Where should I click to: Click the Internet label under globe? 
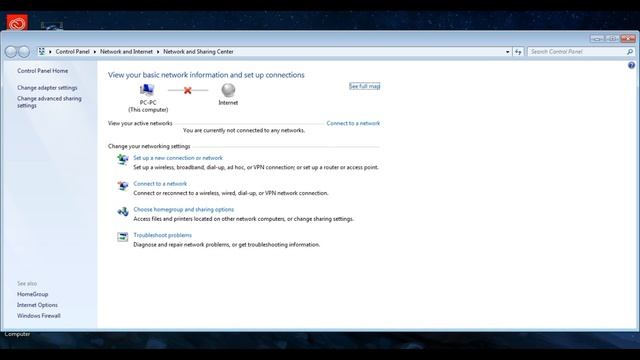tap(228, 103)
